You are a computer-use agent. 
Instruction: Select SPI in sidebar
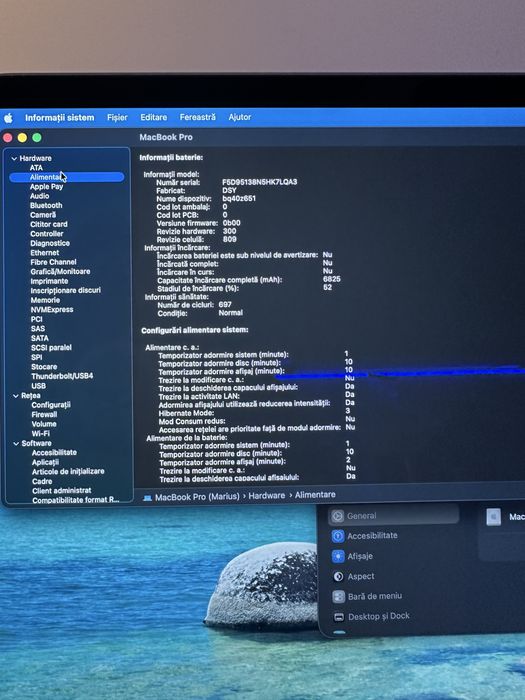pyautogui.click(x=37, y=357)
